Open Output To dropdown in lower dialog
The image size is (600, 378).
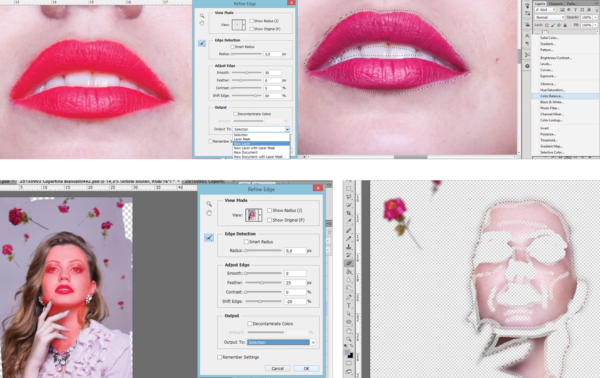pyautogui.click(x=282, y=342)
